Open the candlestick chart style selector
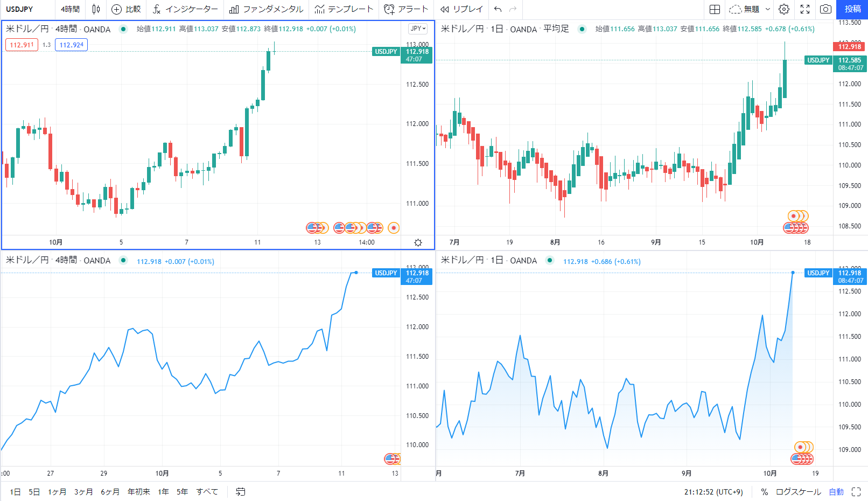Image resolution: width=868 pixels, height=501 pixels. [96, 9]
